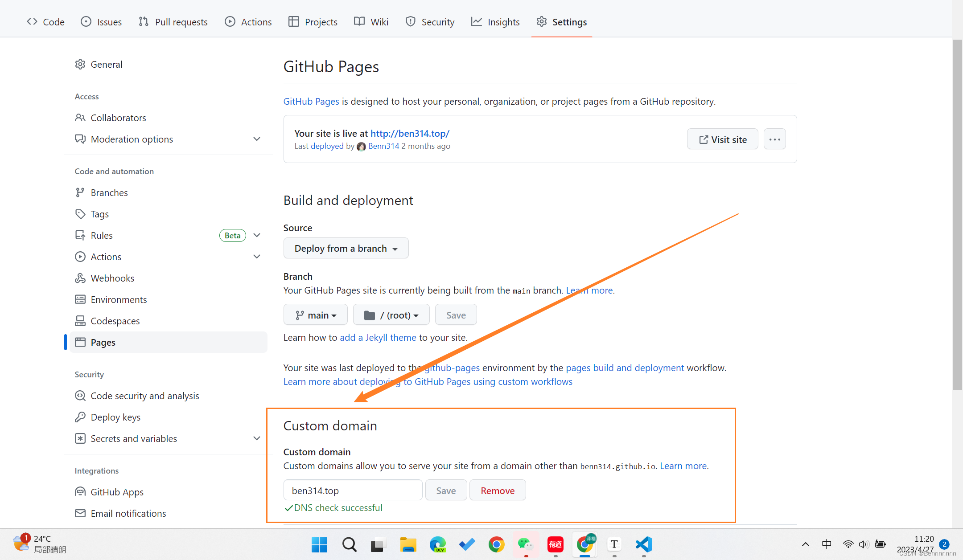Open Email notifications settings
The height and width of the screenshot is (560, 963).
[x=169, y=513]
